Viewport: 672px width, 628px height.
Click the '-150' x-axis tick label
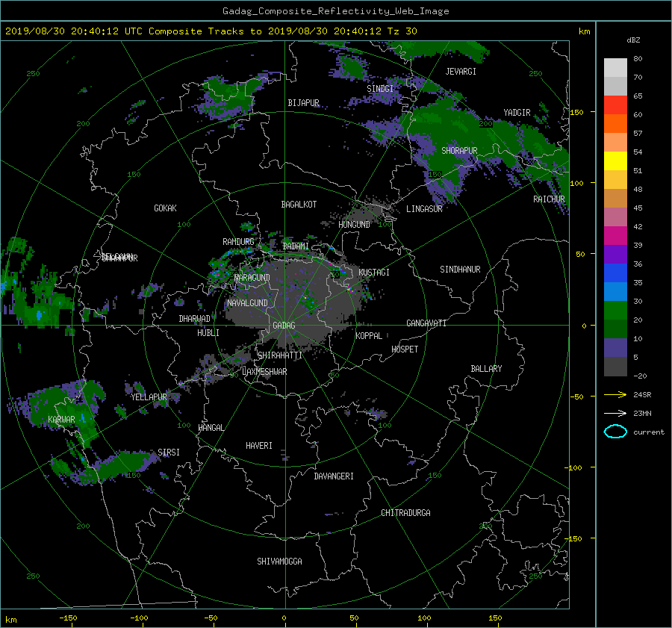click(68, 618)
